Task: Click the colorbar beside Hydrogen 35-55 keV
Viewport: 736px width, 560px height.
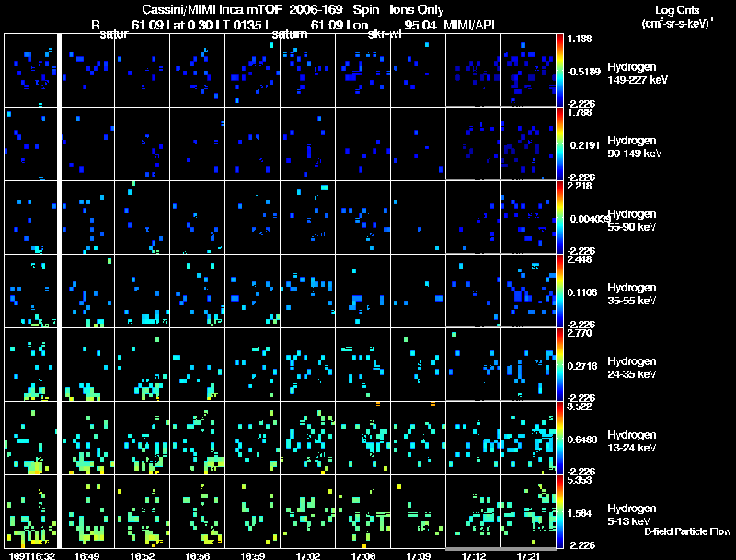Action: tap(559, 291)
